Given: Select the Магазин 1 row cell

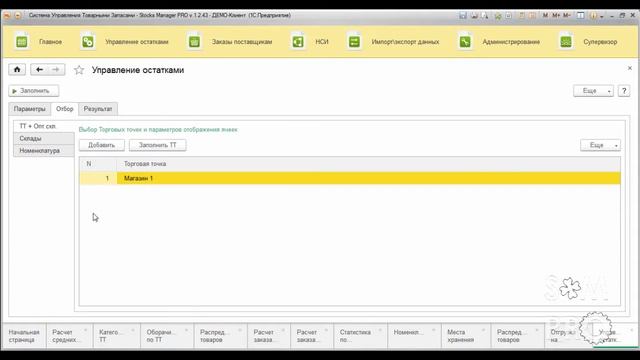Looking at the screenshot, I should coord(369,178).
